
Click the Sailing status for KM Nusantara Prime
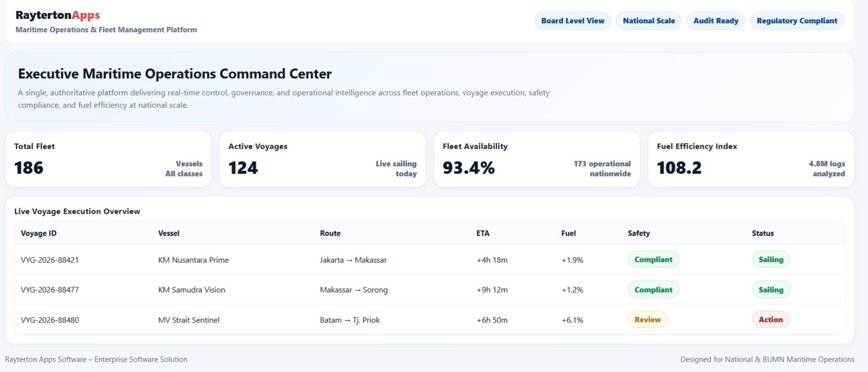771,259
